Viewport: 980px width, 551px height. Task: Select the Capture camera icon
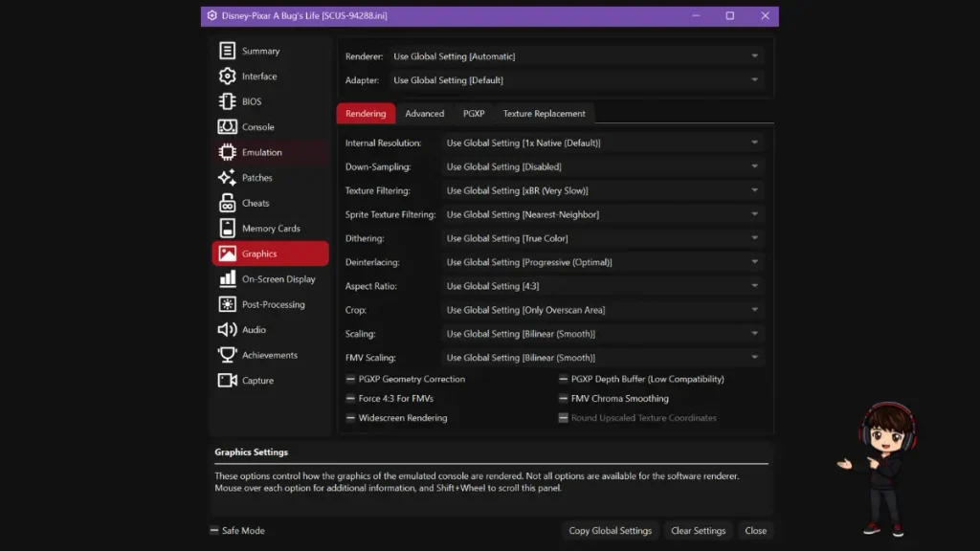(227, 381)
